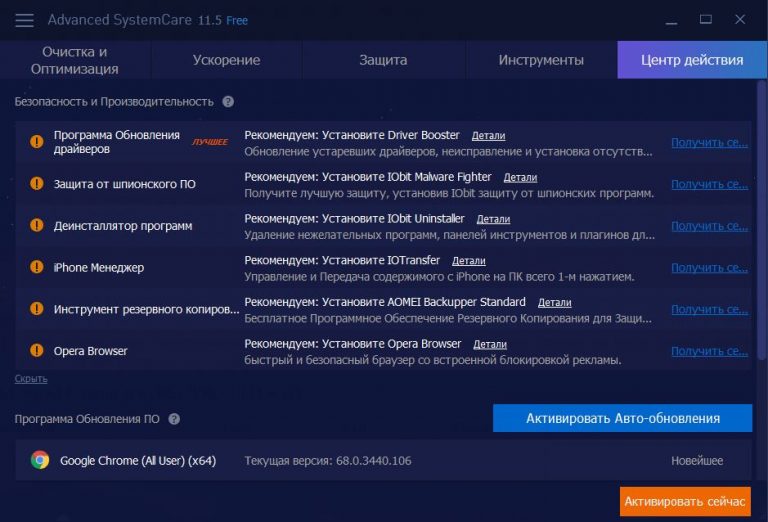Go to the Защита tab
This screenshot has width=768, height=522.
(384, 60)
